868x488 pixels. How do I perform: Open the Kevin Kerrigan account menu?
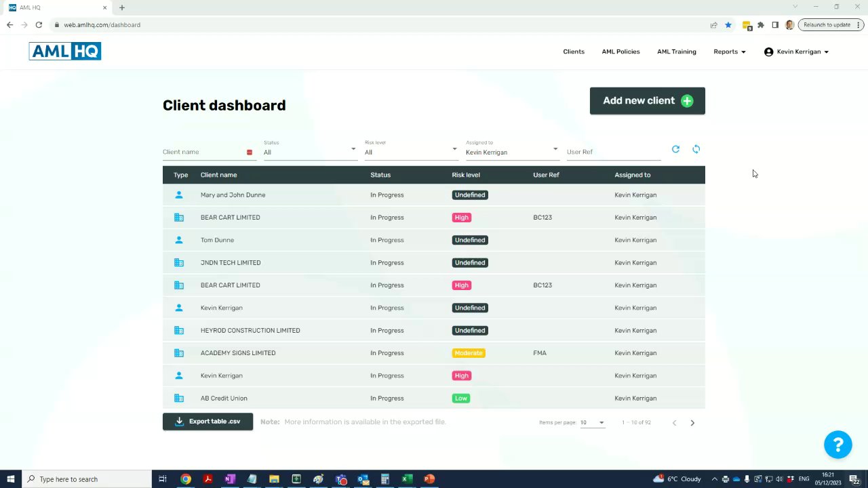[x=796, y=52]
